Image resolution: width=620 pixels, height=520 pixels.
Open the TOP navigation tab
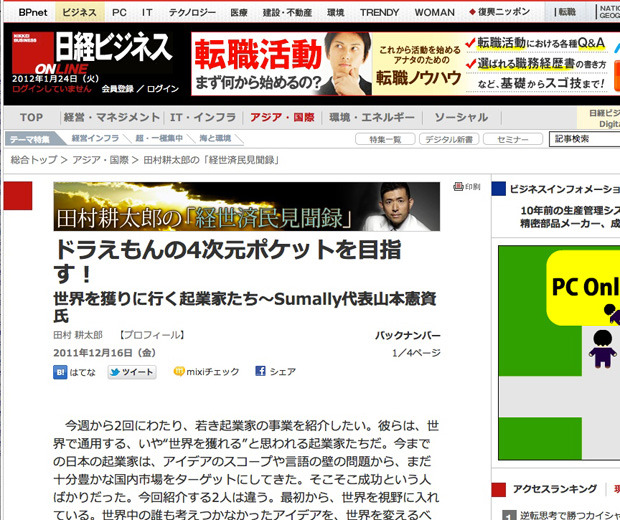click(32, 118)
